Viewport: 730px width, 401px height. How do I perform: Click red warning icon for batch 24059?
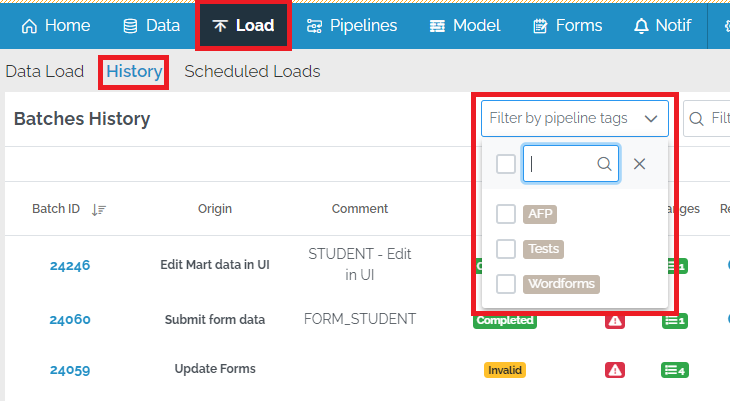tap(615, 370)
